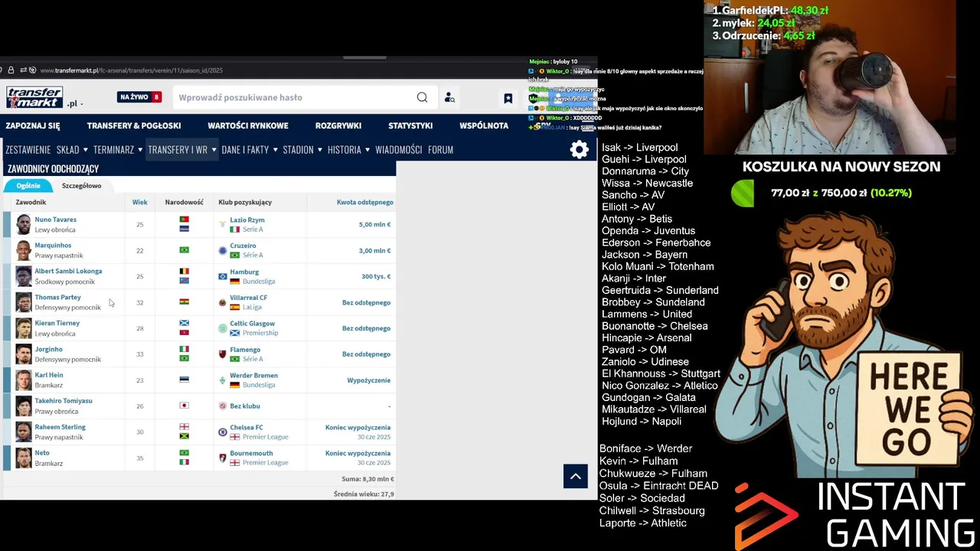The height and width of the screenshot is (551, 980).
Task: Select the Szczegółowo view tab
Action: coord(81,186)
